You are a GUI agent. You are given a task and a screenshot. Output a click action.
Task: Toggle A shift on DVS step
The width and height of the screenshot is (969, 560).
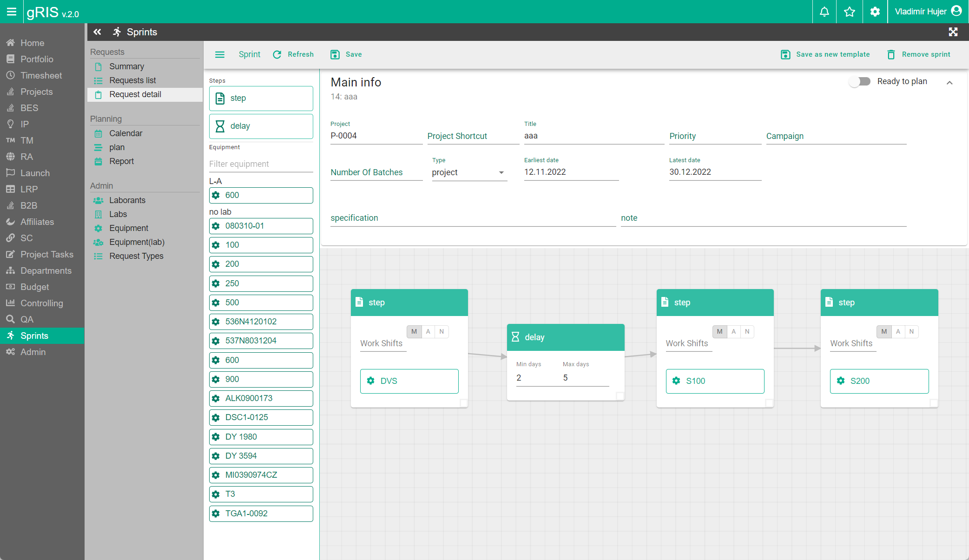[x=428, y=331]
